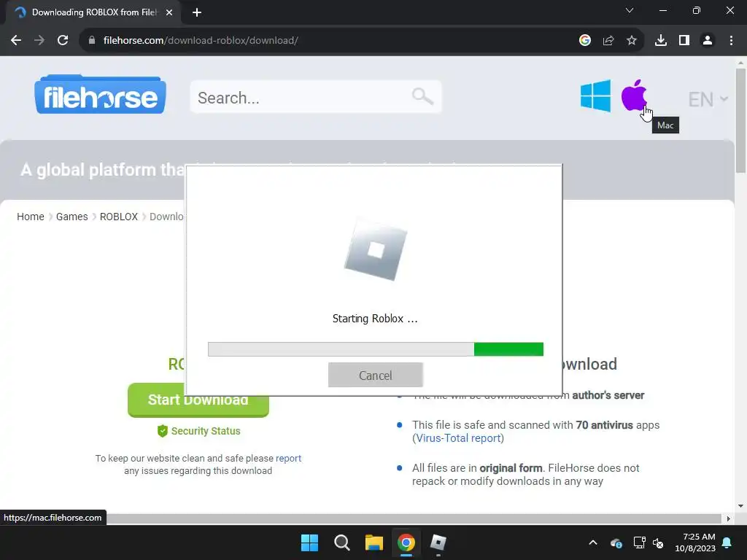This screenshot has height=560, width=747.
Task: Go to ROBLOX breadcrumb
Action: 119,217
